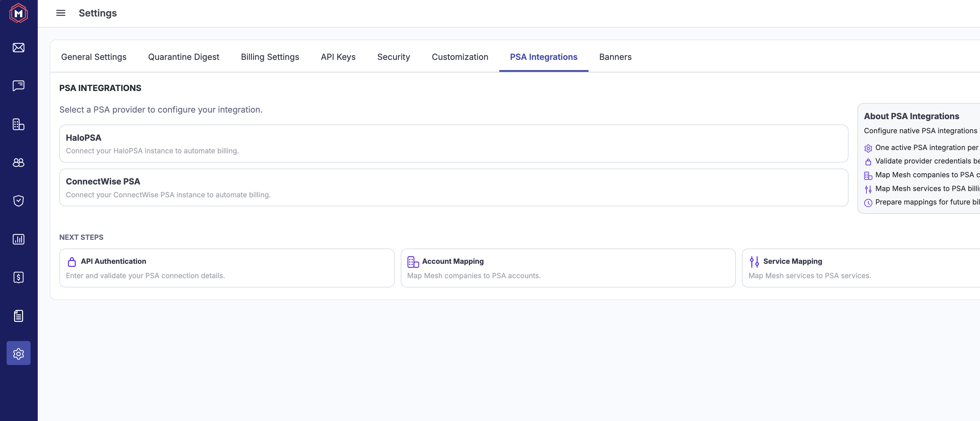Screen dimensions: 980x421
Task: Click the NEXT STEPS heading
Action: (81, 237)
